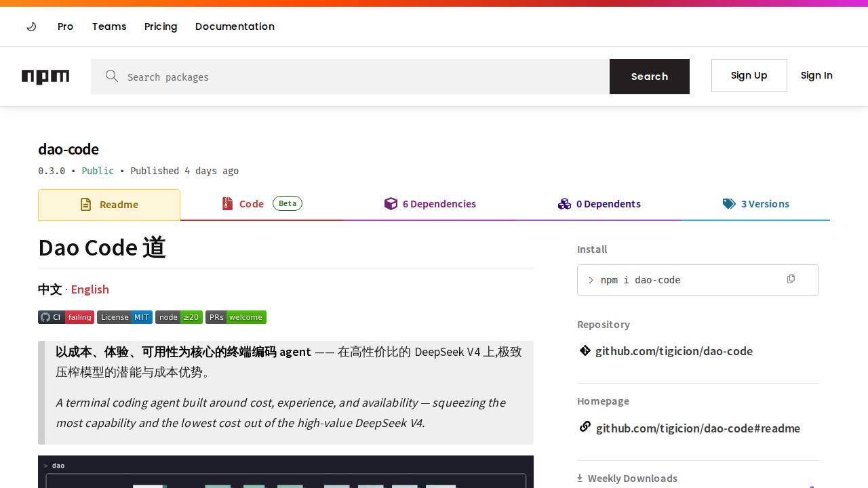The height and width of the screenshot is (488, 868).
Task: Switch to the Code tab
Action: [x=262, y=204]
